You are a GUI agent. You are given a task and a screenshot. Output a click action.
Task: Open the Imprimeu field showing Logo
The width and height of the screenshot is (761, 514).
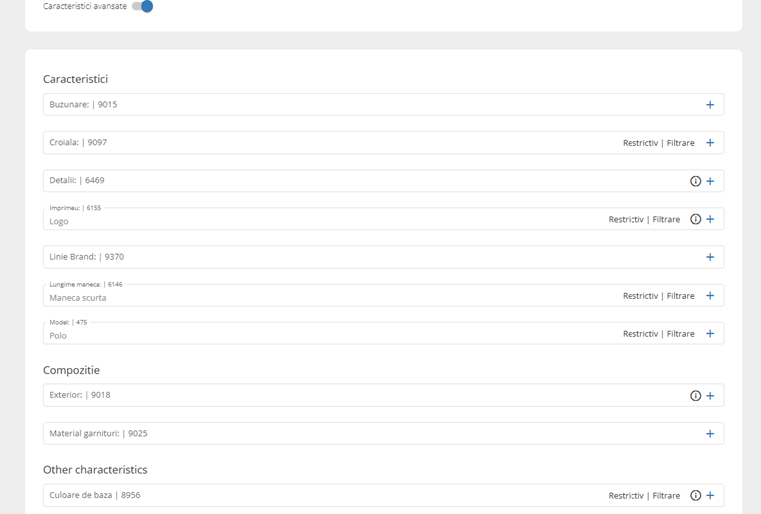300,221
